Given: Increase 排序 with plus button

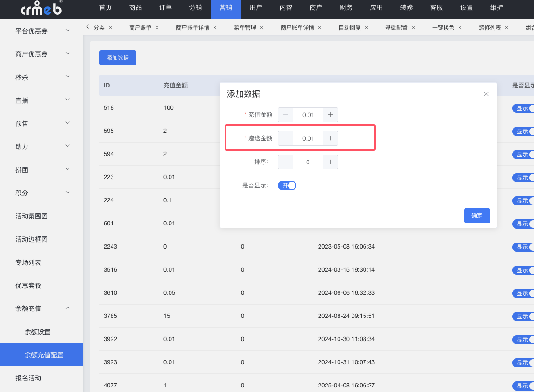Looking at the screenshot, I should 330,162.
